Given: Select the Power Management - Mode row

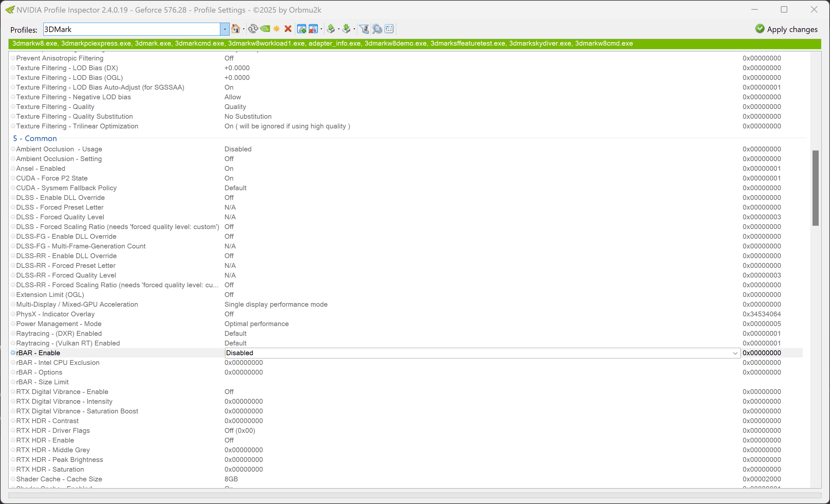Looking at the screenshot, I should click(x=59, y=324).
